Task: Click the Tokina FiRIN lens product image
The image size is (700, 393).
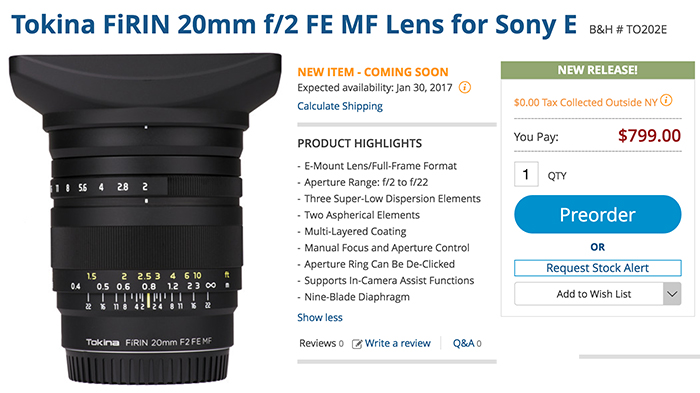Action: coord(145,219)
